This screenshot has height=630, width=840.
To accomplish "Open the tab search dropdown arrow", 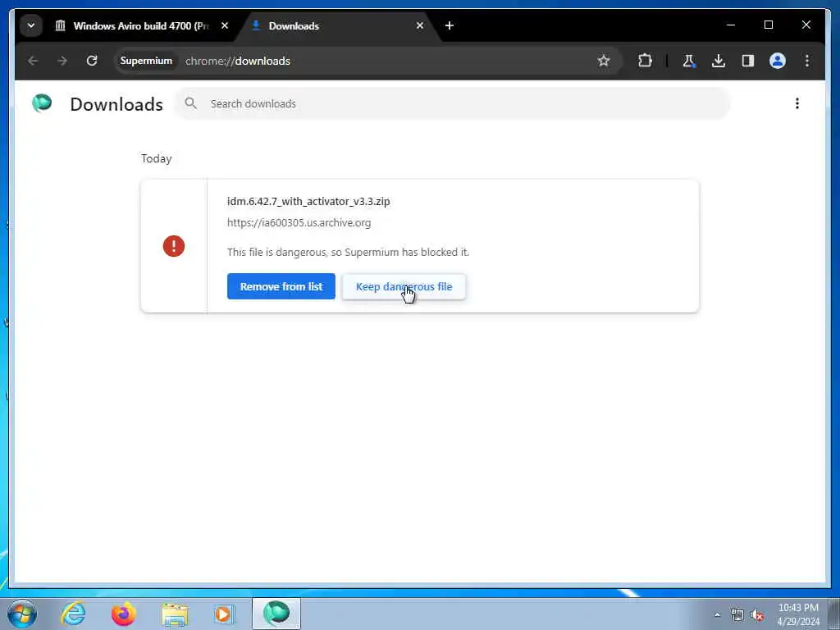I will tap(31, 25).
